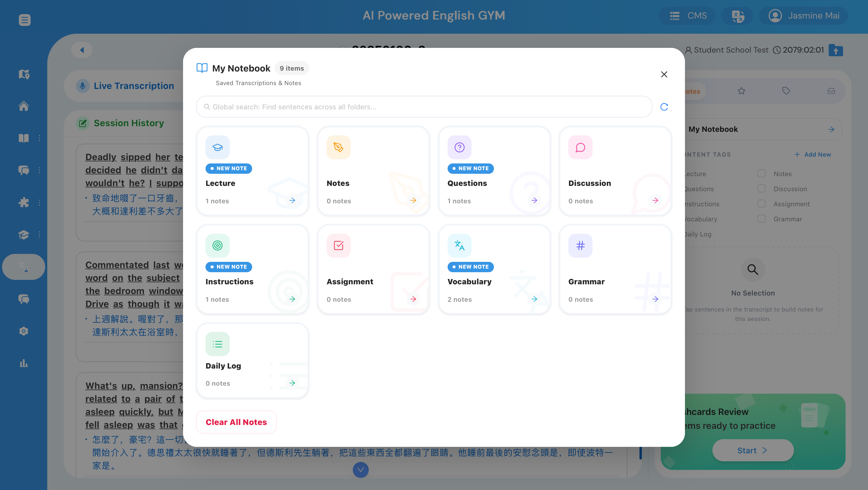This screenshot has height=490, width=868.
Task: Toggle the Grammar content tag checkbox
Action: pyautogui.click(x=761, y=218)
